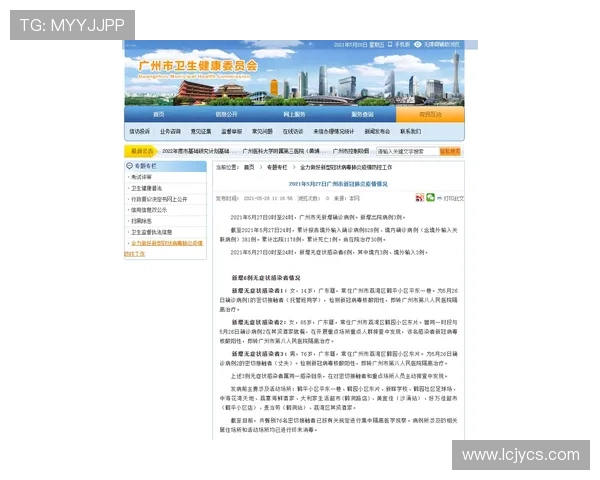Click the 新增无症状感染者1 paragraph label
Screen dimensions: 600x480
click(x=258, y=291)
